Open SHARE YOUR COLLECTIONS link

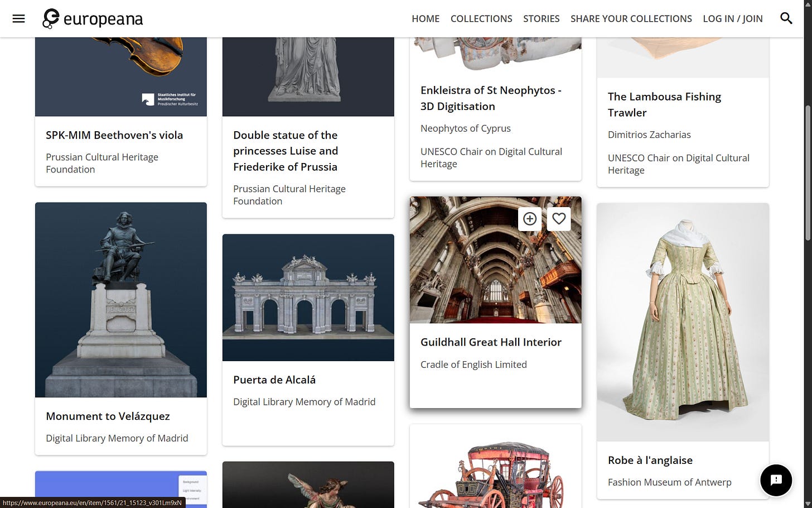coord(631,18)
